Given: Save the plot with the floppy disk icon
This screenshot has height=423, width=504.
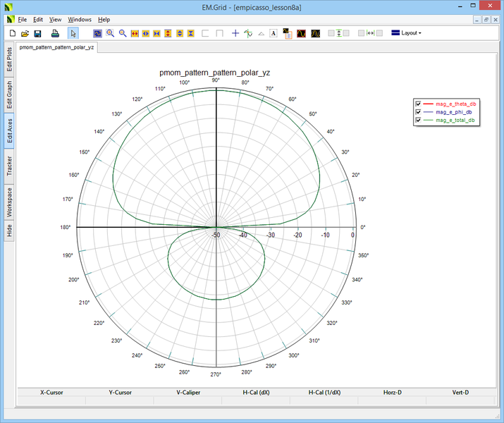Looking at the screenshot, I should 38,33.
